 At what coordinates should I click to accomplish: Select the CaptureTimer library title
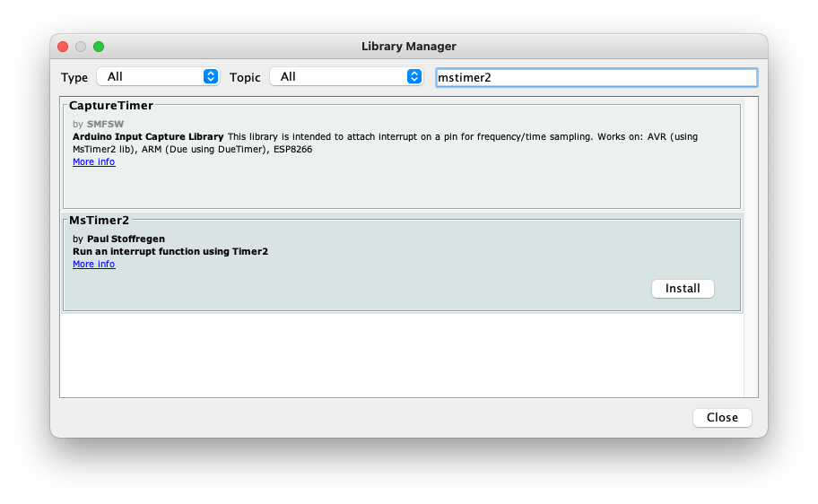[111, 106]
